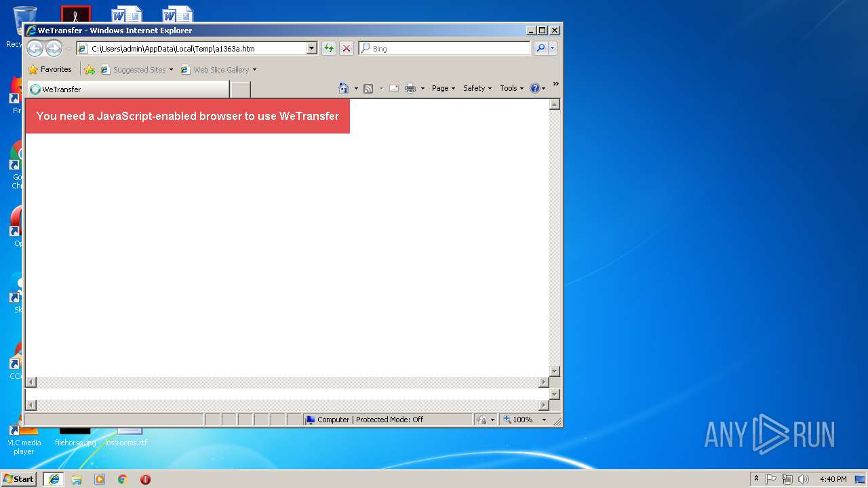Click the Read Mail envelope icon
868x488 pixels.
point(393,88)
